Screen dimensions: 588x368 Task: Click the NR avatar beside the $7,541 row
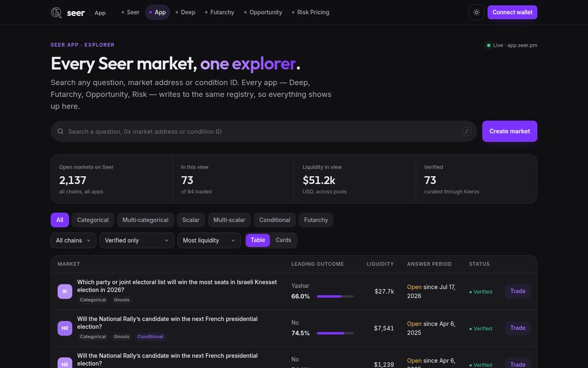click(x=65, y=328)
